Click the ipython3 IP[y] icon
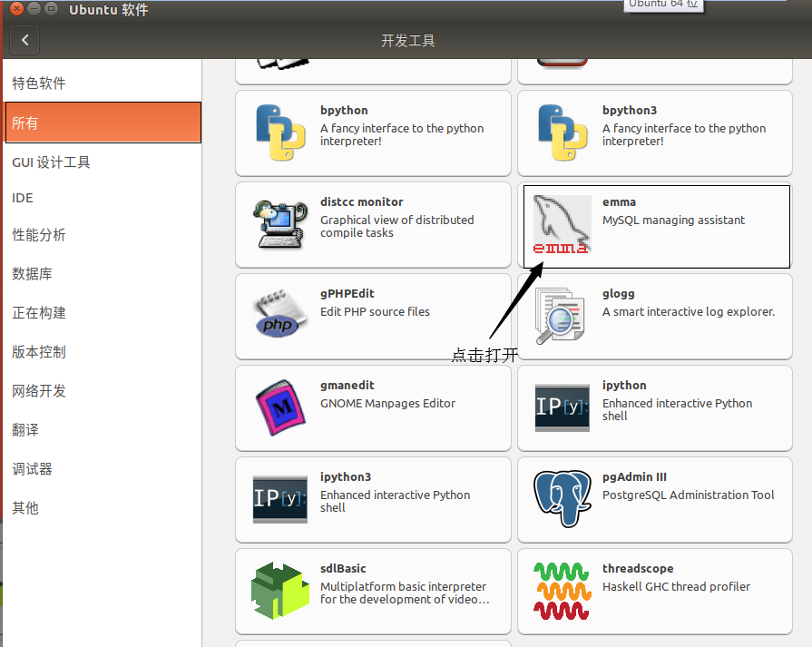The width and height of the screenshot is (812, 647). [x=280, y=499]
